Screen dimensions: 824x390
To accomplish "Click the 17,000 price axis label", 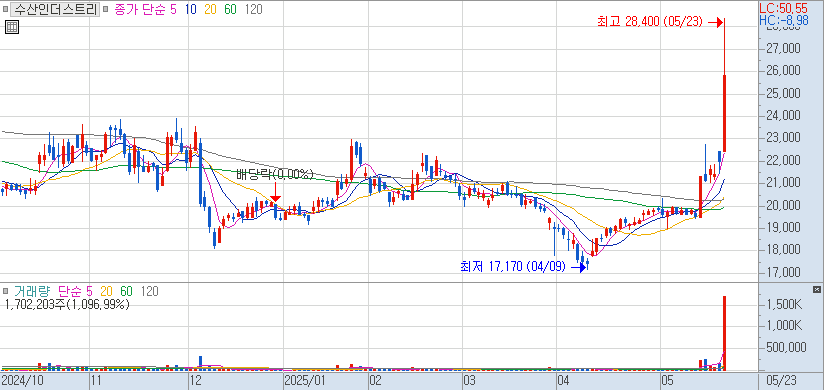I will coord(784,272).
